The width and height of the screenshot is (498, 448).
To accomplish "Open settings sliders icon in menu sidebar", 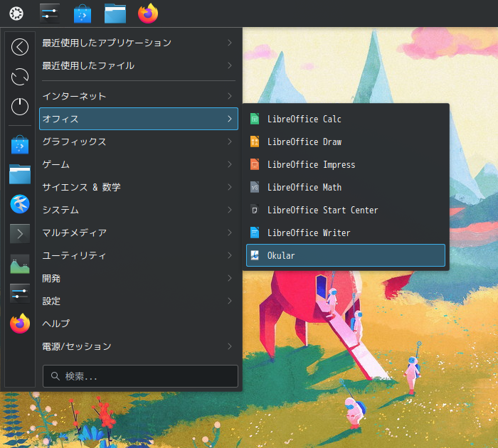I will (20, 294).
